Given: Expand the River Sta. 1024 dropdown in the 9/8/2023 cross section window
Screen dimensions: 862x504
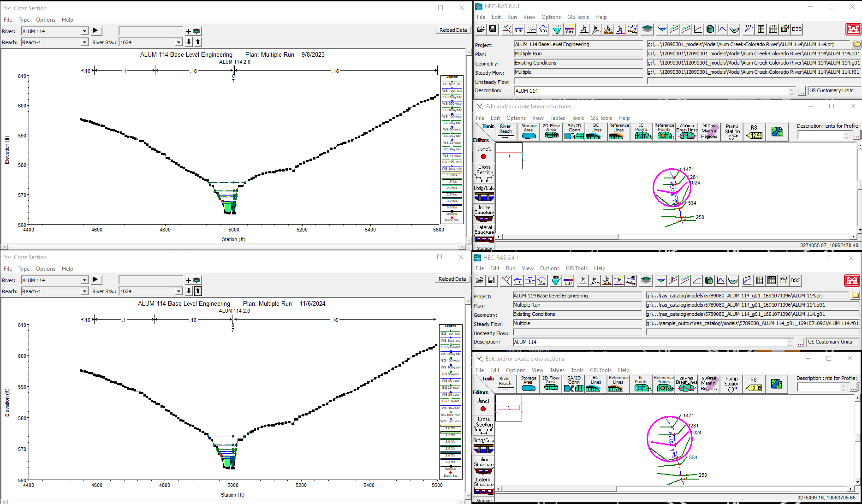Looking at the screenshot, I should (178, 42).
